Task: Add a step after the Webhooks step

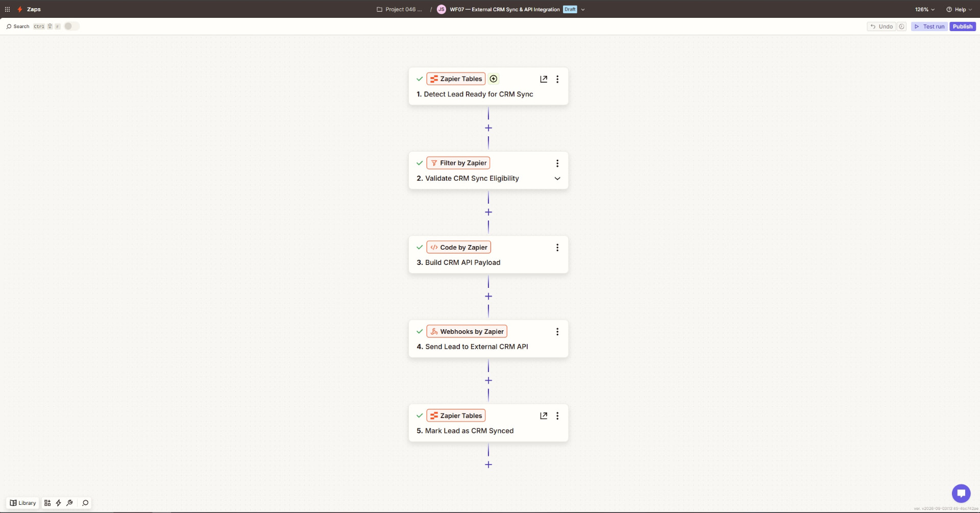Action: (488, 381)
